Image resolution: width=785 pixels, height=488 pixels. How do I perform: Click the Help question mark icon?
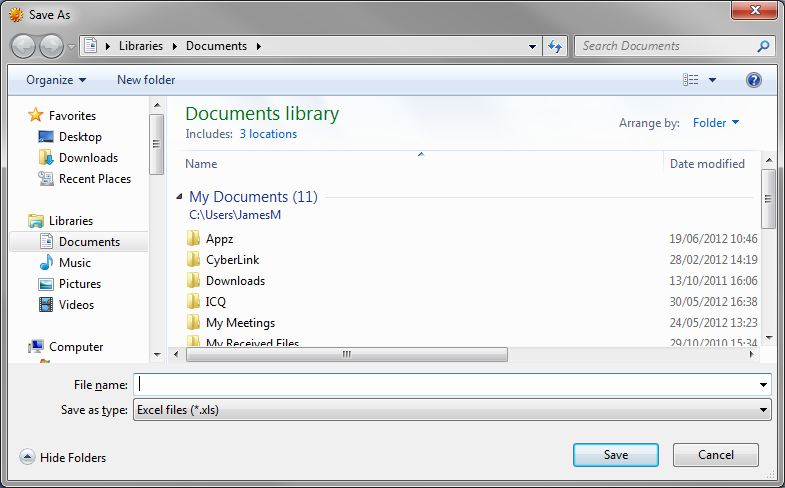pos(754,80)
